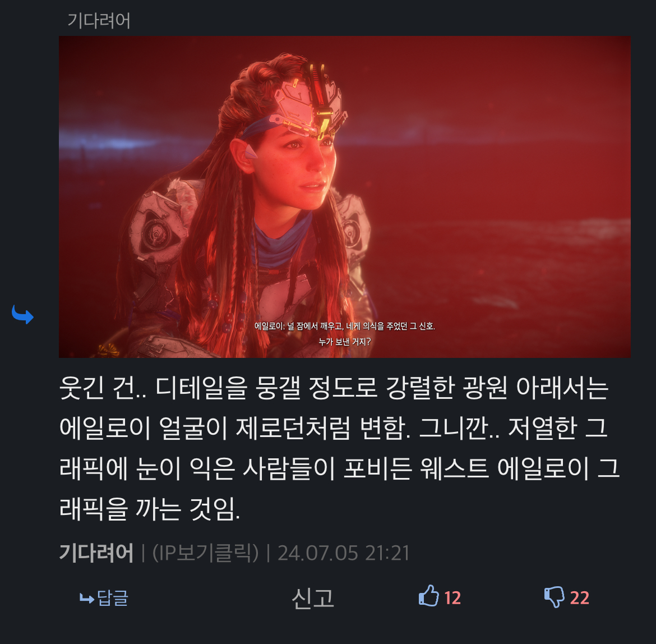Click the blue curved reply arrow beside the image

point(22,314)
